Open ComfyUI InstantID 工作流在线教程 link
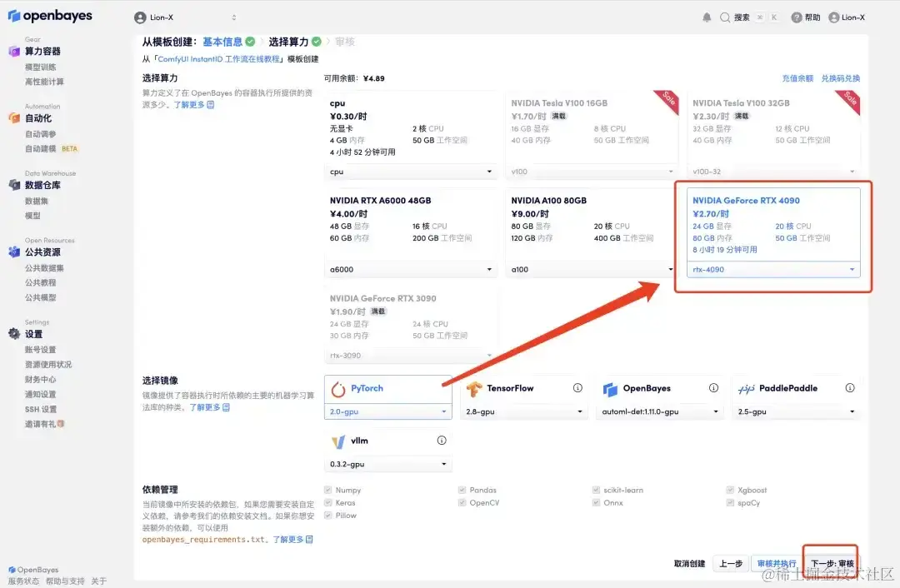 (x=218, y=58)
